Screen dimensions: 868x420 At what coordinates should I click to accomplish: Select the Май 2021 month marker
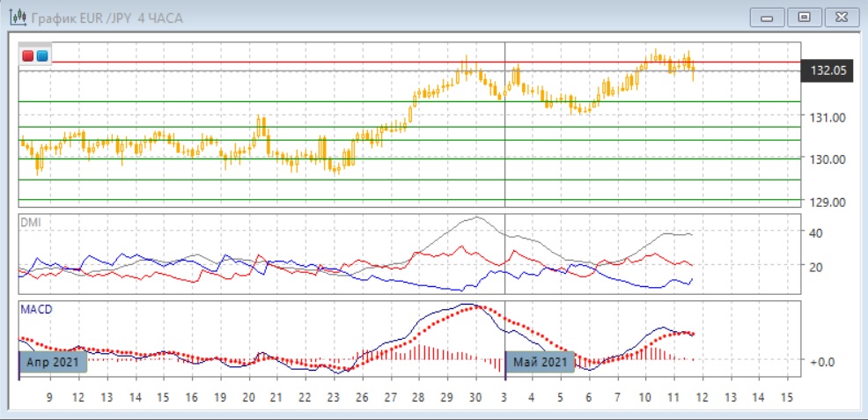click(540, 362)
